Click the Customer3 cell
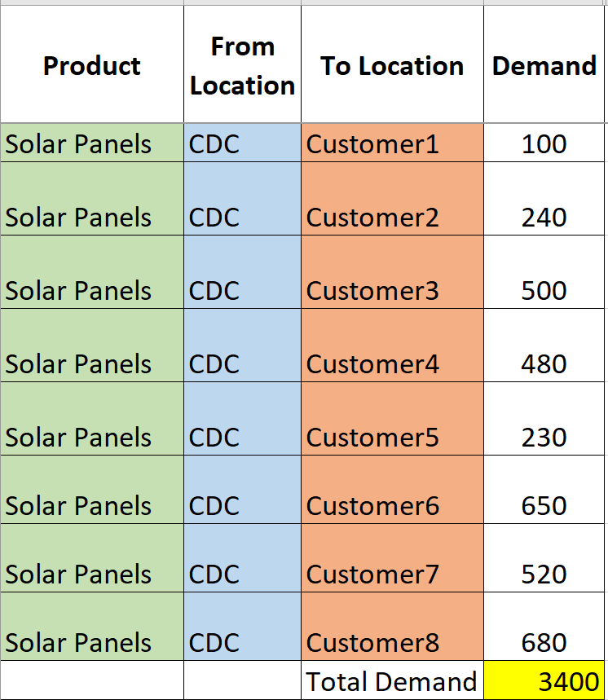 coord(392,272)
